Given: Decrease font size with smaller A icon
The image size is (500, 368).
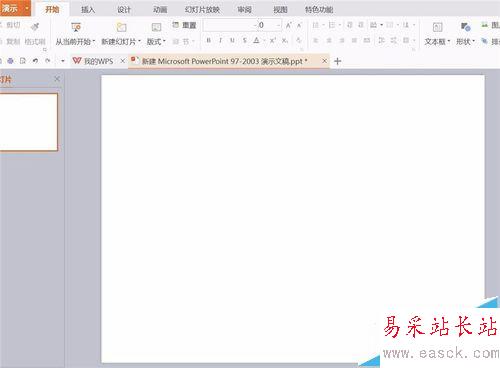Looking at the screenshot, I should click(x=299, y=25).
